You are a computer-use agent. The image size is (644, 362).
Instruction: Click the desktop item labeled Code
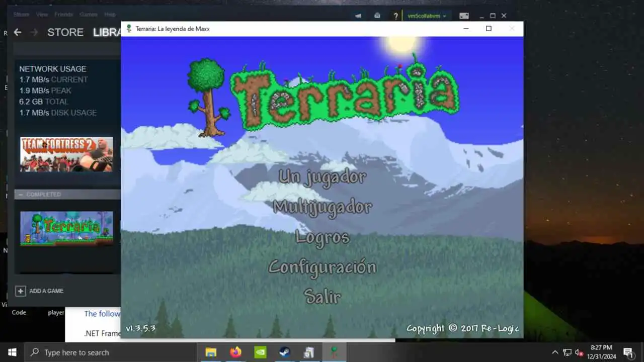coord(19,312)
